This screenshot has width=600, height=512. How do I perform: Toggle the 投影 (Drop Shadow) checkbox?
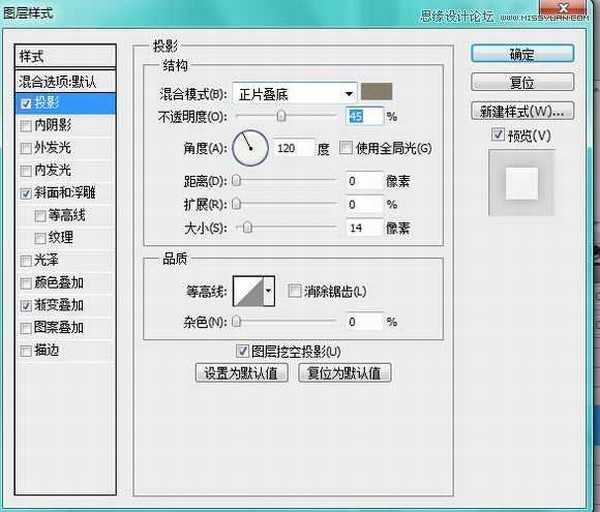tap(26, 103)
